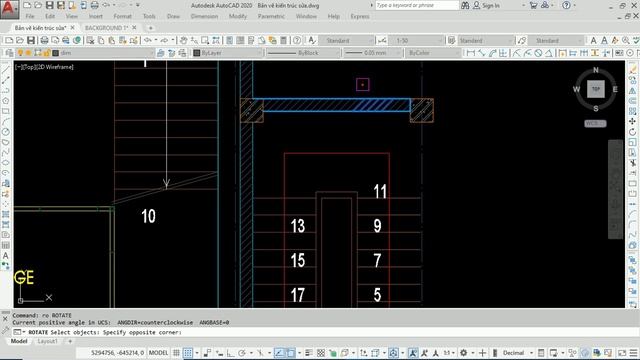Click the Make Object's Layer Current icon
Image resolution: width=640 pixels, height=360 pixels.
coord(161,53)
